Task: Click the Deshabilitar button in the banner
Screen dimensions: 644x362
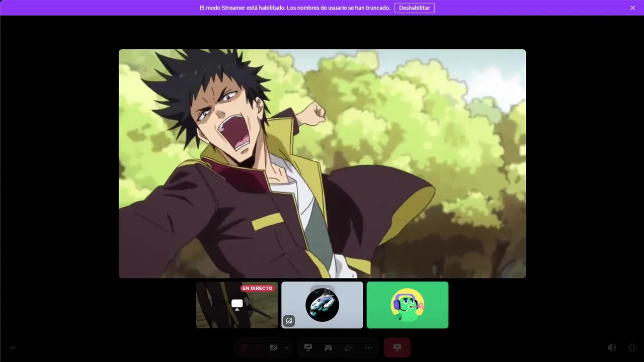Action: pos(415,8)
